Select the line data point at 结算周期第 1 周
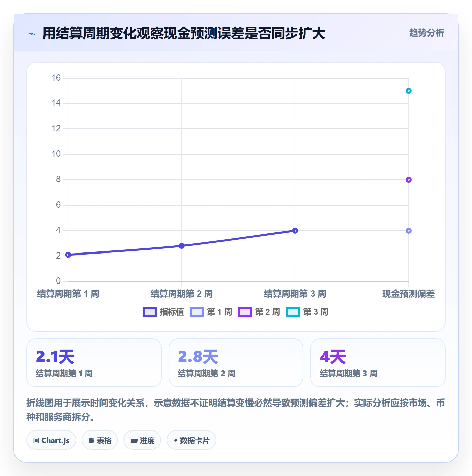Screen dimensions: 472x476 click(68, 255)
